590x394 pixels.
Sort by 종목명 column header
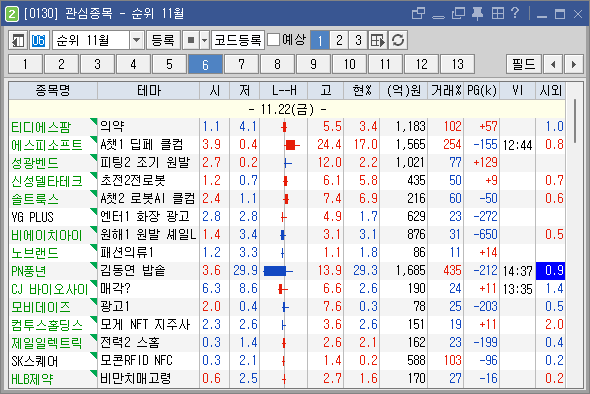click(x=53, y=91)
